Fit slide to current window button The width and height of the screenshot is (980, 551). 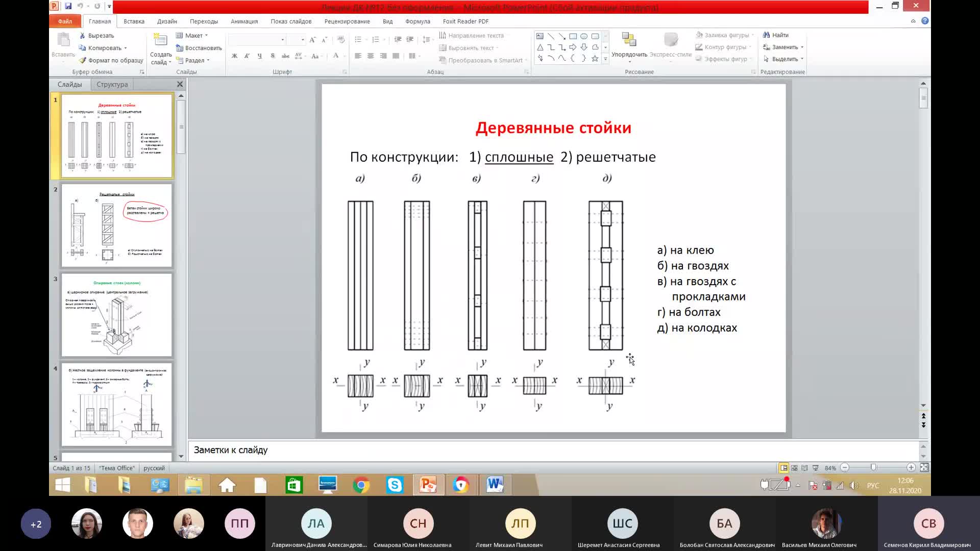[924, 468]
